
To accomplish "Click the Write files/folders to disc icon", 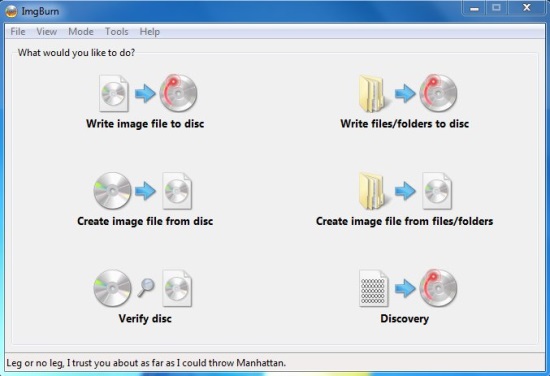I will pyautogui.click(x=408, y=93).
